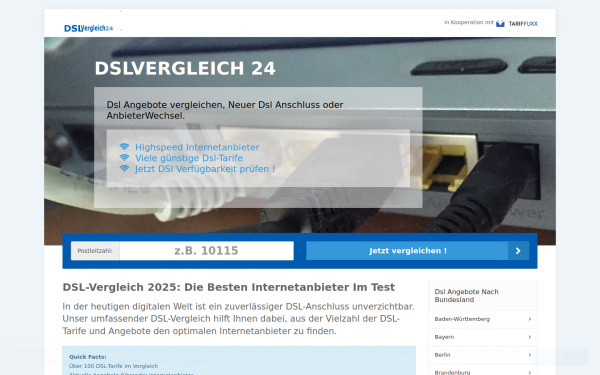The height and width of the screenshot is (375, 600).
Task: Click the DSLVERGLEICH 24 hero heading
Action: [x=185, y=68]
